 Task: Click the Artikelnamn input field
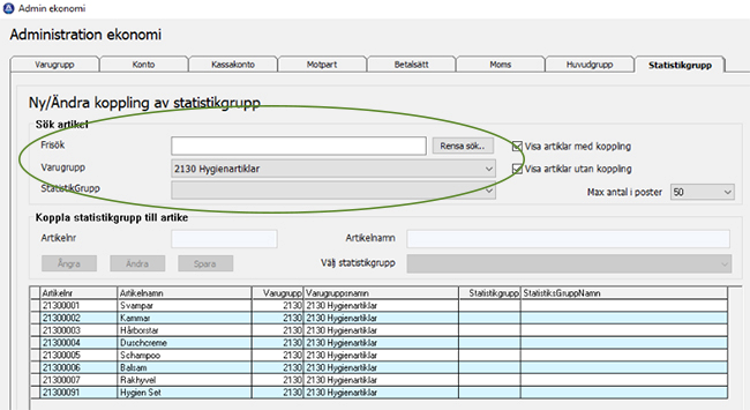coord(568,239)
